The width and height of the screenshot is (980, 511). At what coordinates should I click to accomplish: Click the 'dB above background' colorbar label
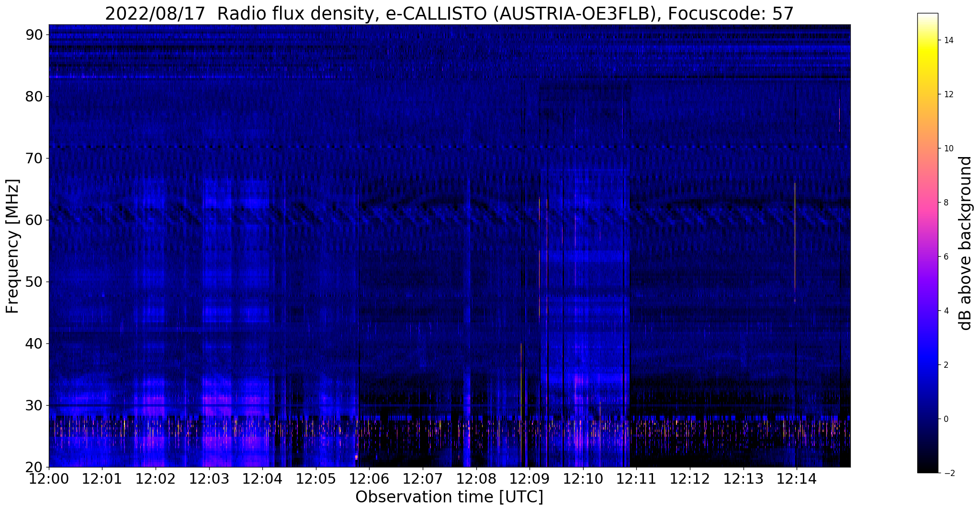[966, 243]
